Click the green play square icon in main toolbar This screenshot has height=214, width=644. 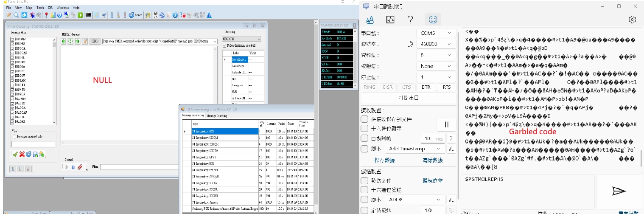pos(81,15)
